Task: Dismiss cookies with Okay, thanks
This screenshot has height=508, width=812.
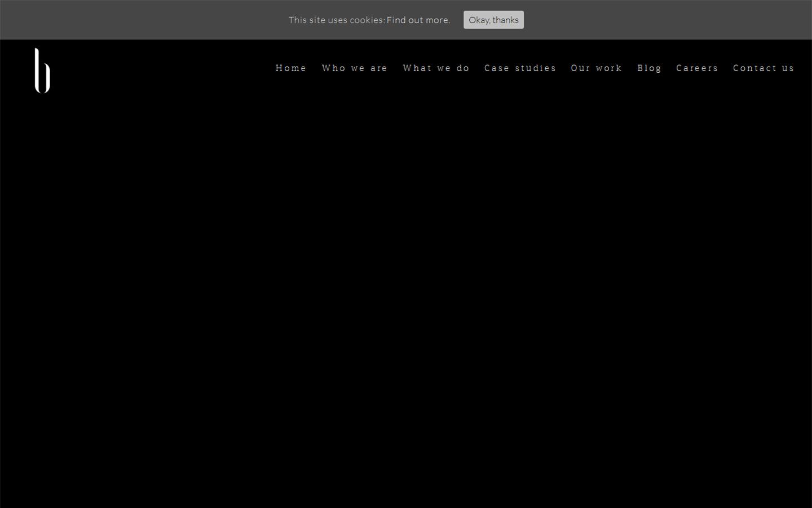Action: tap(493, 20)
